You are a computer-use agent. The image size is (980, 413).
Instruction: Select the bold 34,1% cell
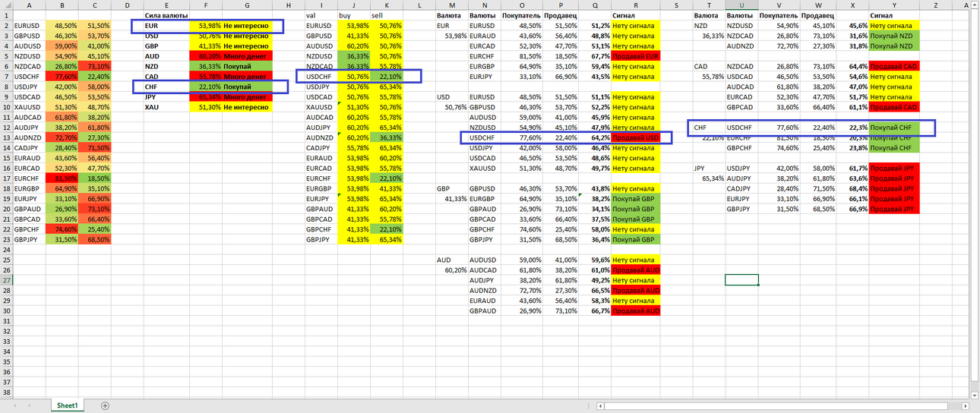(595, 209)
